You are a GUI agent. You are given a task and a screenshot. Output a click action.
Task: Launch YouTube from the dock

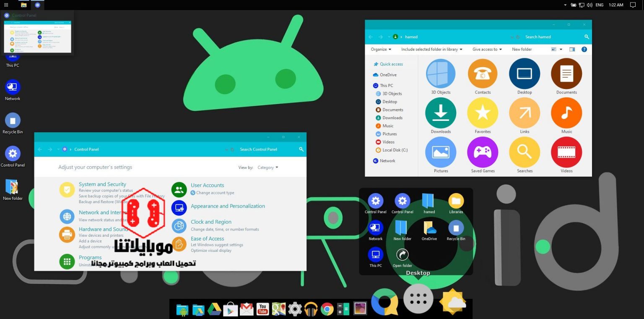tap(262, 309)
